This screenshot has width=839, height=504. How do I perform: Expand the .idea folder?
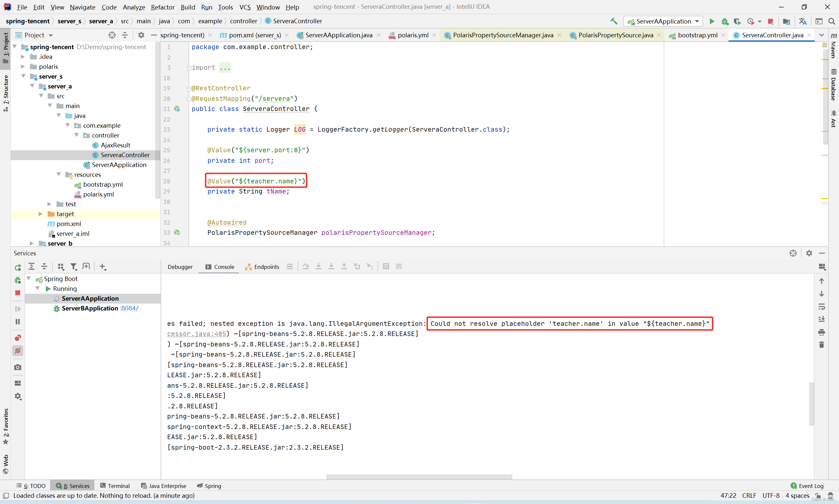(23, 57)
